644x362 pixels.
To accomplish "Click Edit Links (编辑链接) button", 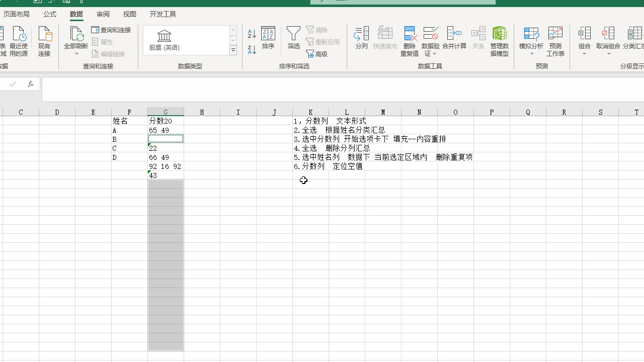I will tap(108, 54).
